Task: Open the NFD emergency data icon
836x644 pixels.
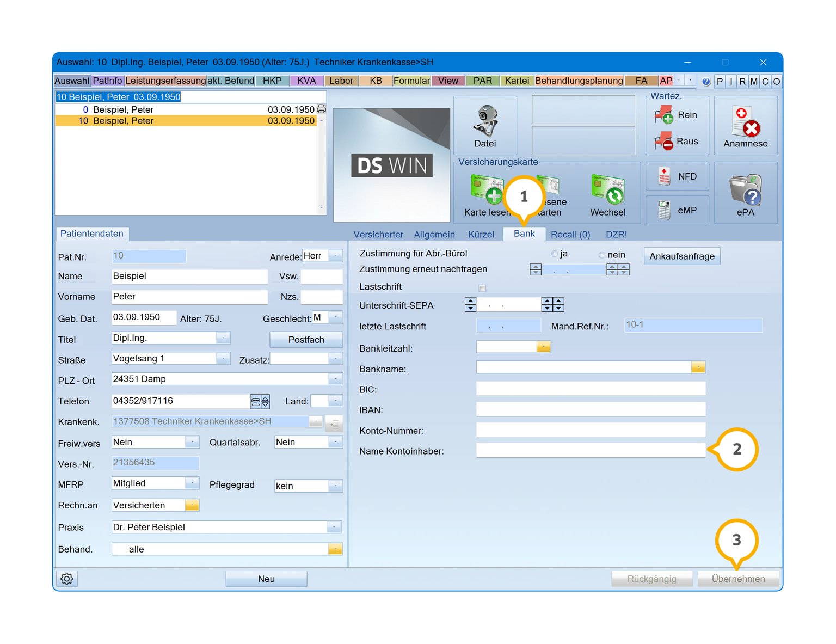Action: point(677,177)
